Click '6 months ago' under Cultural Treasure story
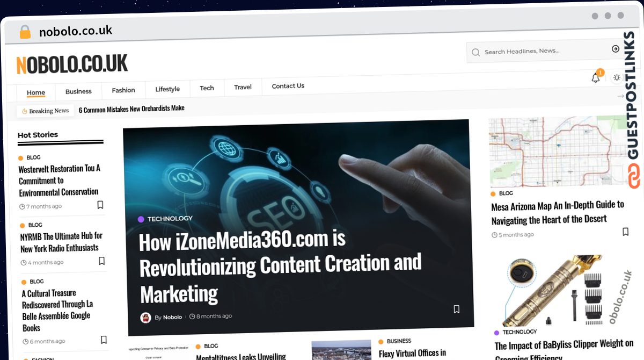This screenshot has height=360, width=644. (x=47, y=342)
